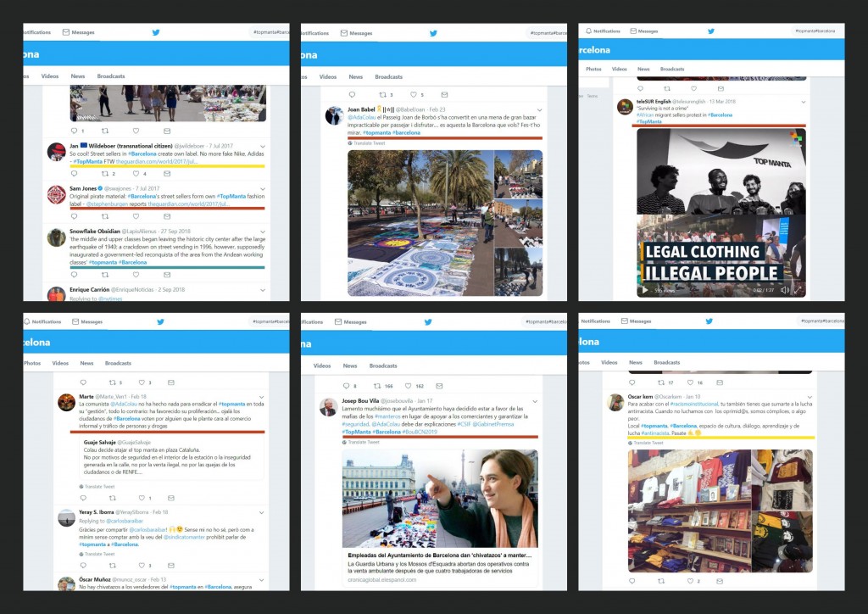
Task: Like Oscar kem's tweet about the shop
Action: pyautogui.click(x=688, y=581)
